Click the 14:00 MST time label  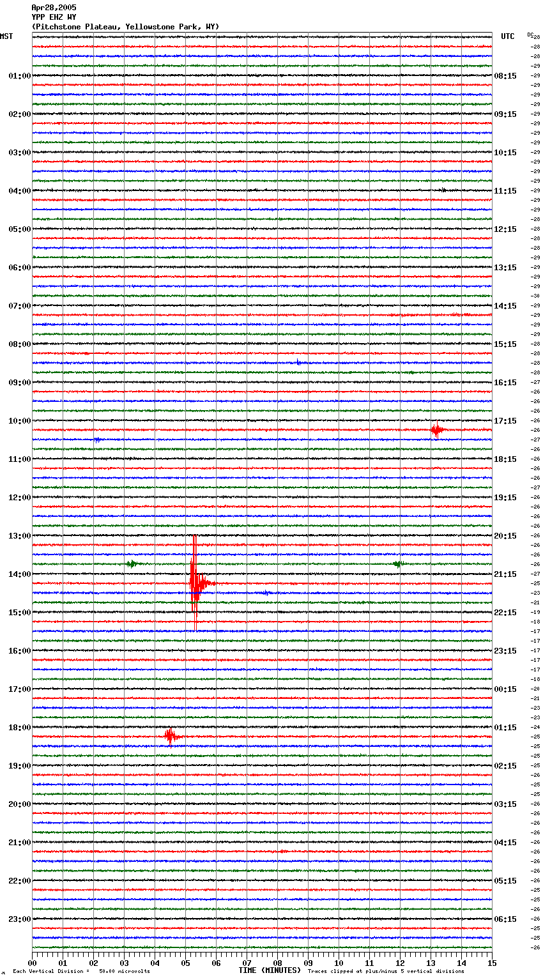coord(20,574)
